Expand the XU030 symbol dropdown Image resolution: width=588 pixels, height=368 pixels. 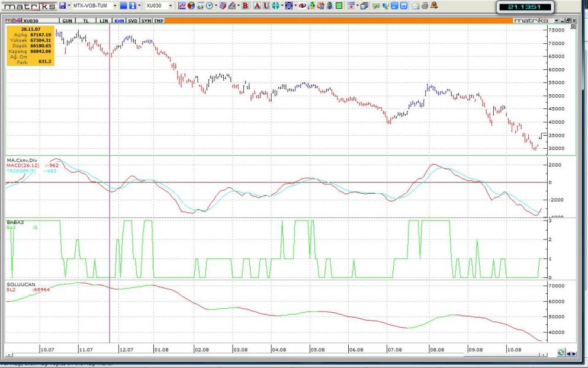coord(171,5)
